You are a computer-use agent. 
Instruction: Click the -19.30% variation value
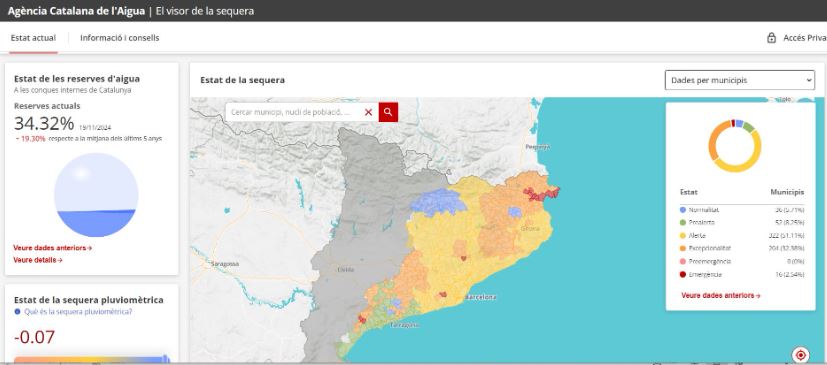[x=31, y=139]
